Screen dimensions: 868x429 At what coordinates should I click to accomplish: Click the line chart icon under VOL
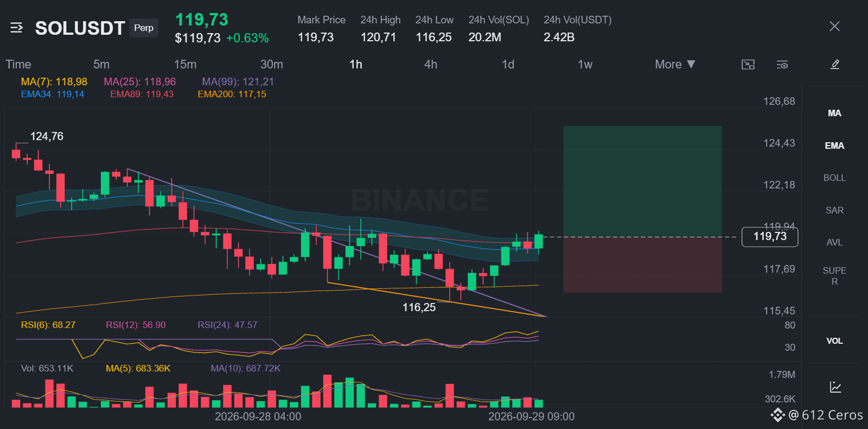(835, 387)
